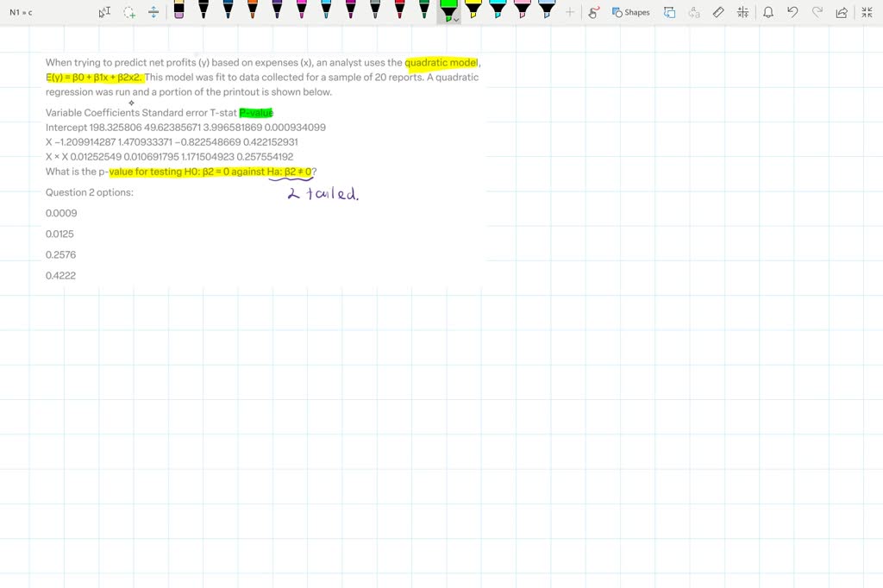Image resolution: width=883 pixels, height=588 pixels.
Task: Open the green highlighter options dropdown
Action: [x=457, y=17]
